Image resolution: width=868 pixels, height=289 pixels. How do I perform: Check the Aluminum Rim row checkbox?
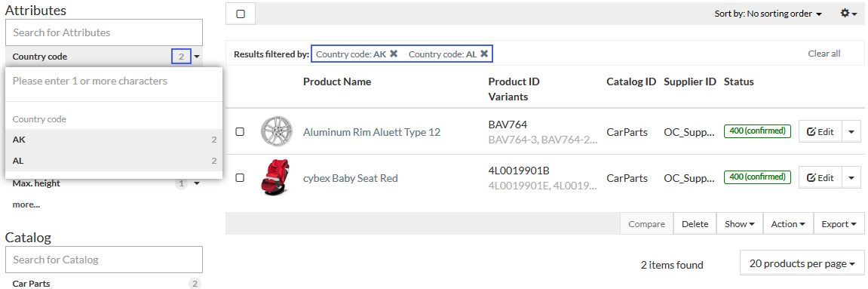[240, 132]
